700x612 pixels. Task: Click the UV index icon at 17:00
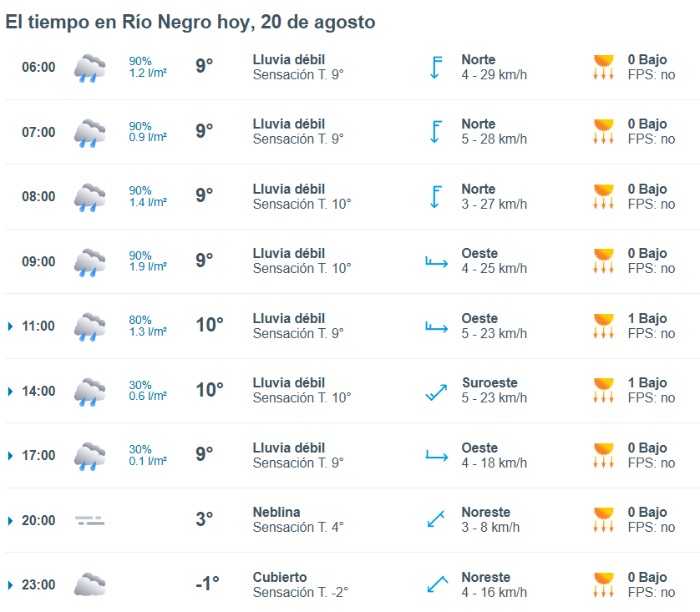pyautogui.click(x=604, y=455)
